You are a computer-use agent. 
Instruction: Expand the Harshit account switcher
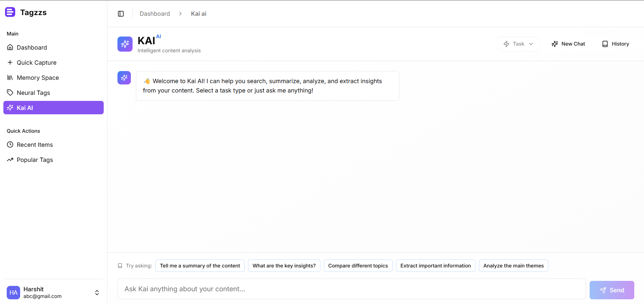point(97,293)
